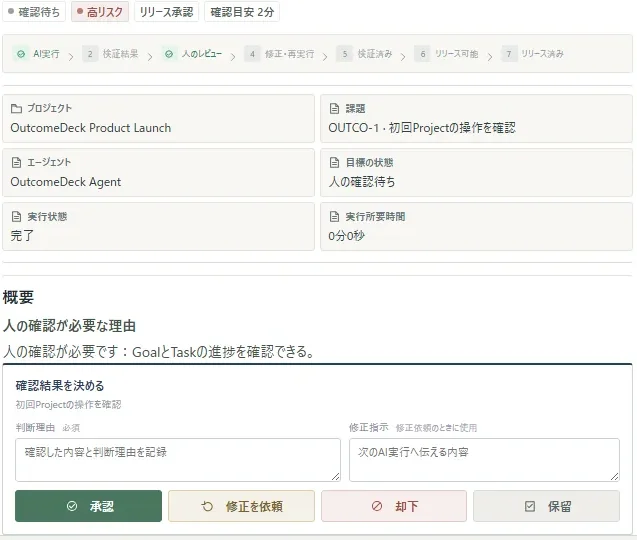Click the checkmark icon on the 承認 button
The width and height of the screenshot is (637, 540).
[x=72, y=506]
